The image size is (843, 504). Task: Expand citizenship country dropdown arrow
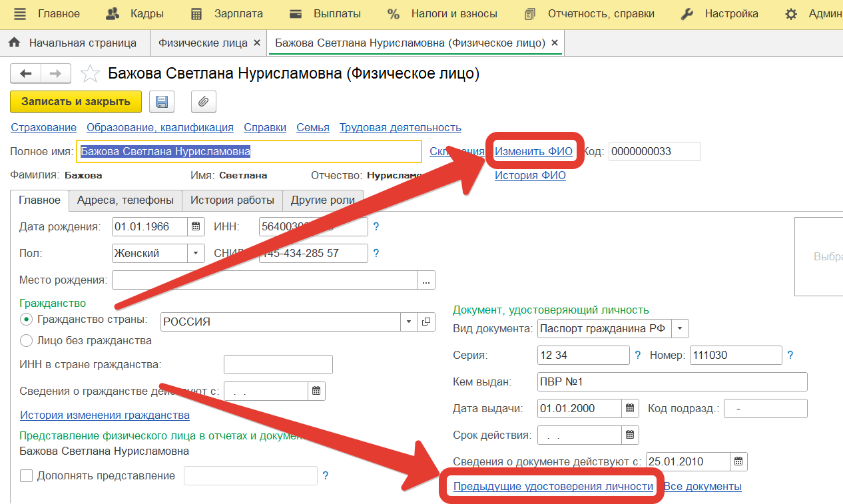(x=408, y=322)
